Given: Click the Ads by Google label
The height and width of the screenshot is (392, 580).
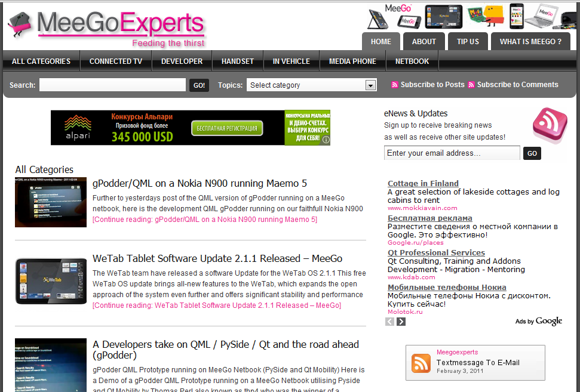Looking at the screenshot, I should pos(539,321).
